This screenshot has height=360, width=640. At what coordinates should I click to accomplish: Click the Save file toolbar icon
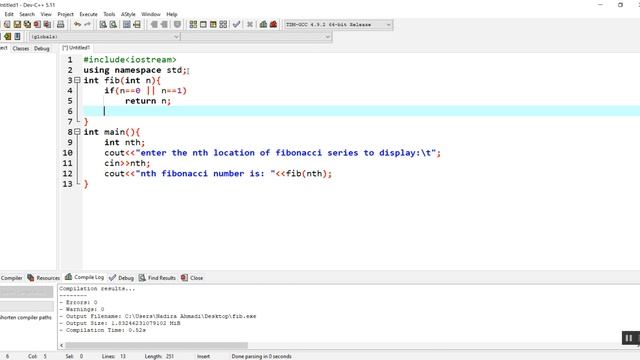17,24
